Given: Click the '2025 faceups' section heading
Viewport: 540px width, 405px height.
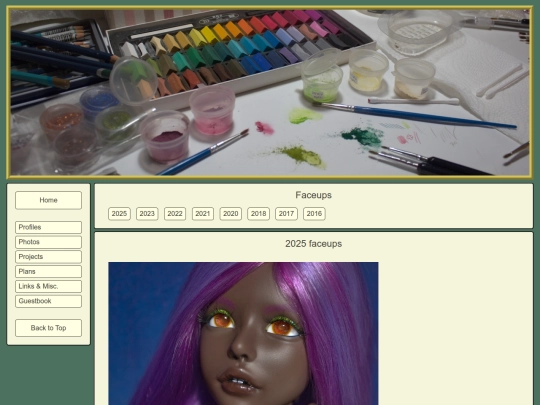Looking at the screenshot, I should 313,244.
